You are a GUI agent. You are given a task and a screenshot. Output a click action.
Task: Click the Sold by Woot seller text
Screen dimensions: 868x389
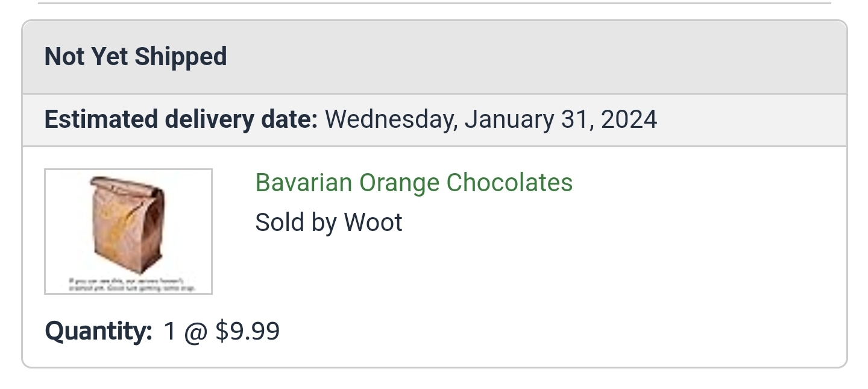(x=329, y=223)
